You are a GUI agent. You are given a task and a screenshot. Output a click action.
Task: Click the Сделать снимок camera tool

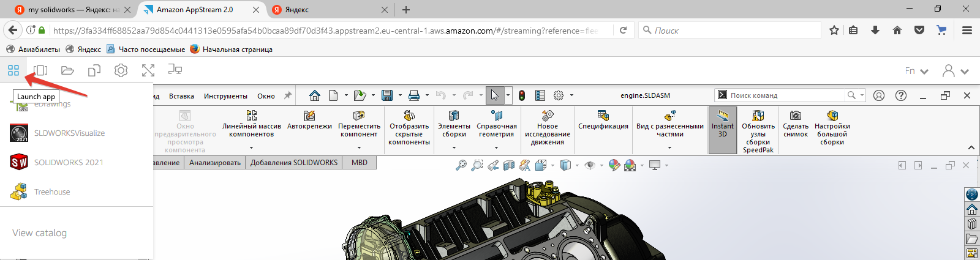point(796,124)
